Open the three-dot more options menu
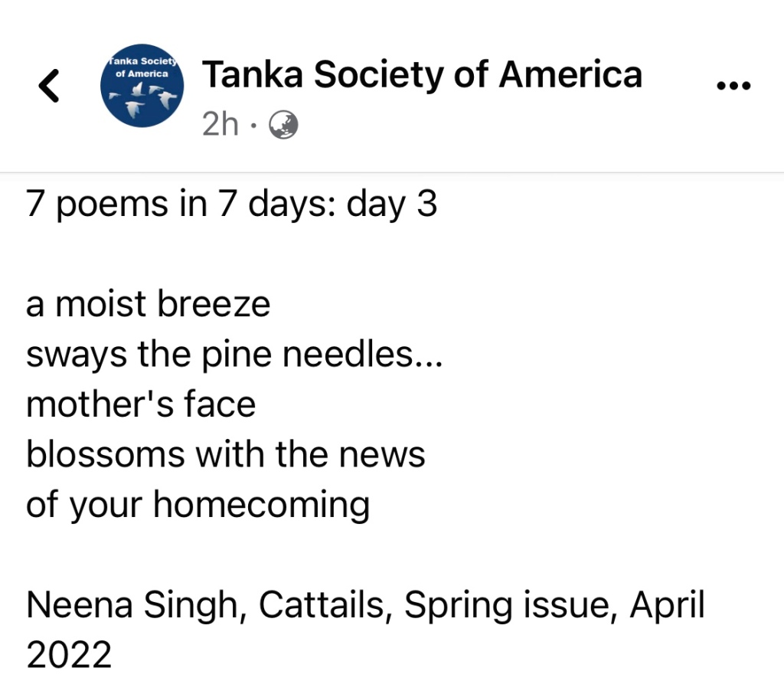This screenshot has width=784, height=694. [x=733, y=86]
